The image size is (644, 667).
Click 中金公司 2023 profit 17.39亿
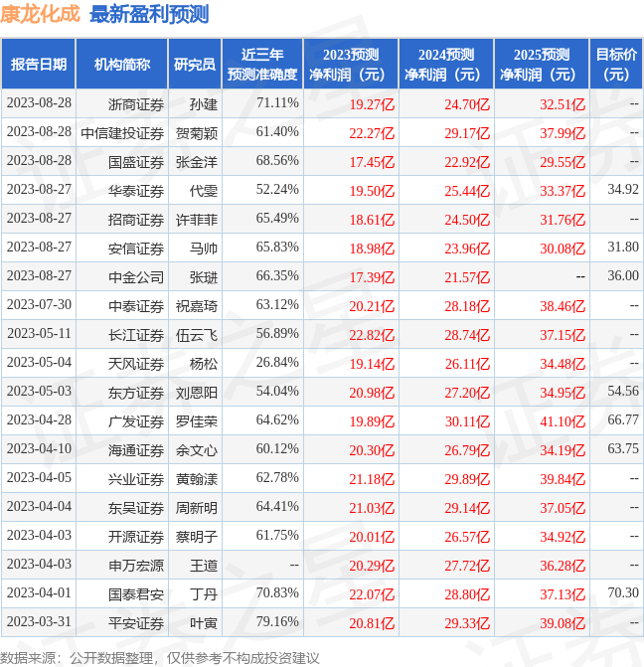tap(372, 277)
